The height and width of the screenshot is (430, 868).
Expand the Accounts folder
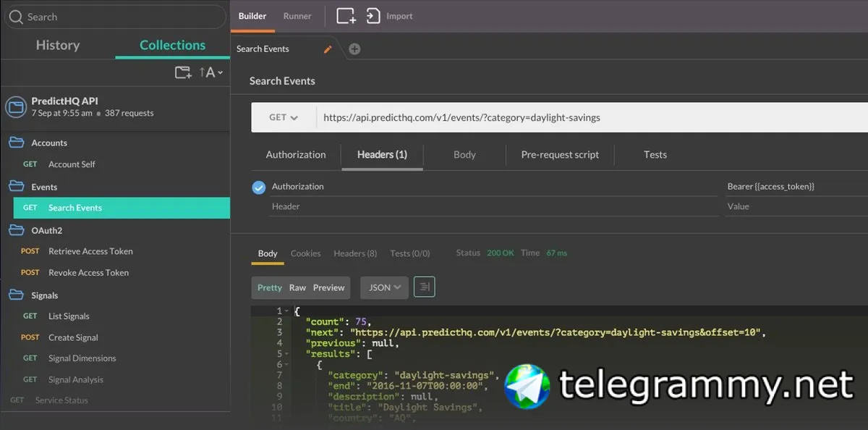(16, 143)
